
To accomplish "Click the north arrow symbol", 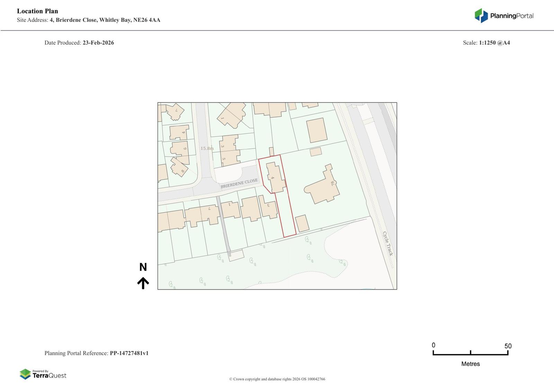I will pos(143,283).
